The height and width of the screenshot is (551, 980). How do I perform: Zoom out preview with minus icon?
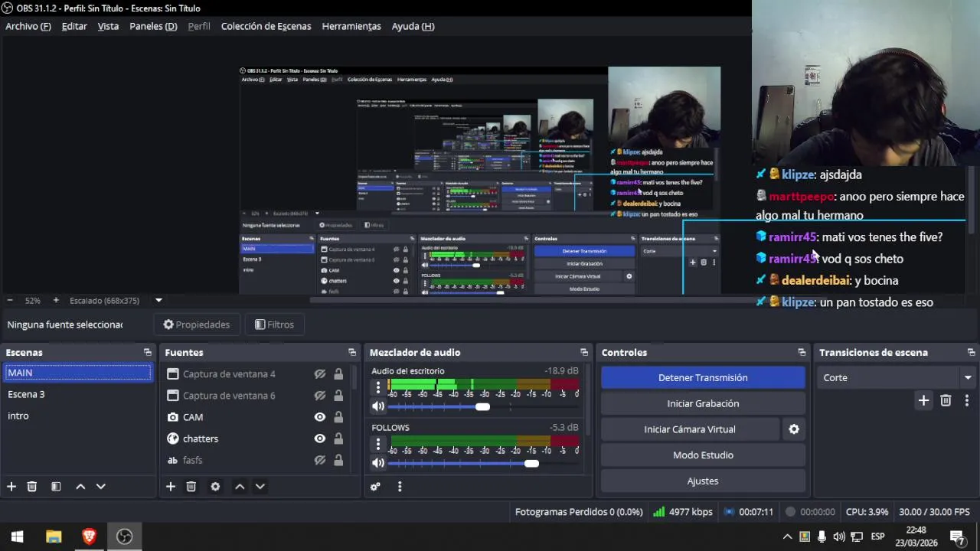(x=10, y=301)
